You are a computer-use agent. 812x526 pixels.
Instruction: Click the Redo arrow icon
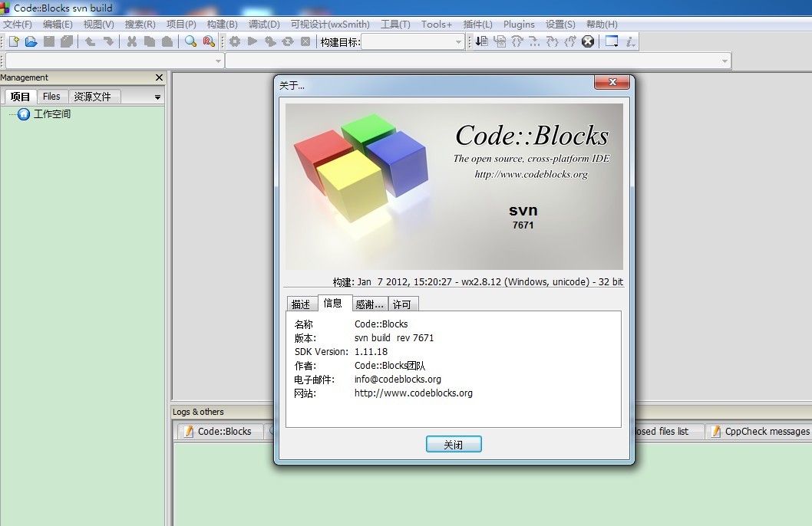107,41
